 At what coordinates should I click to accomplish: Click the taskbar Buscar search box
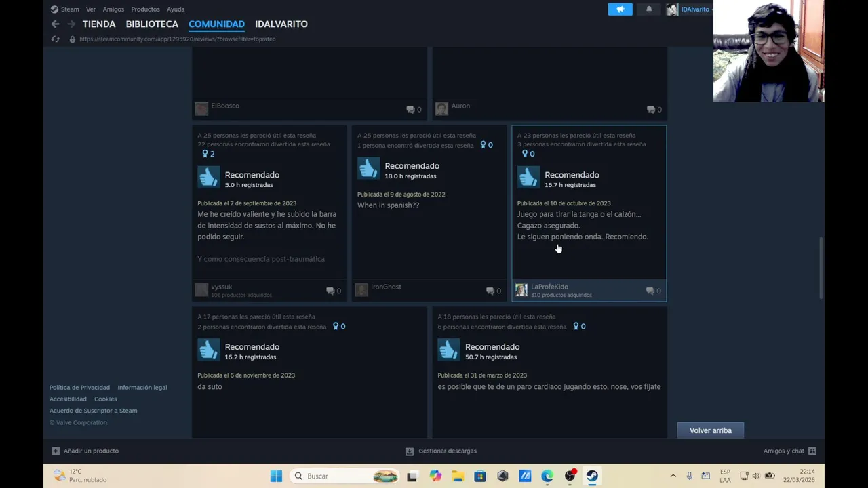[343, 476]
